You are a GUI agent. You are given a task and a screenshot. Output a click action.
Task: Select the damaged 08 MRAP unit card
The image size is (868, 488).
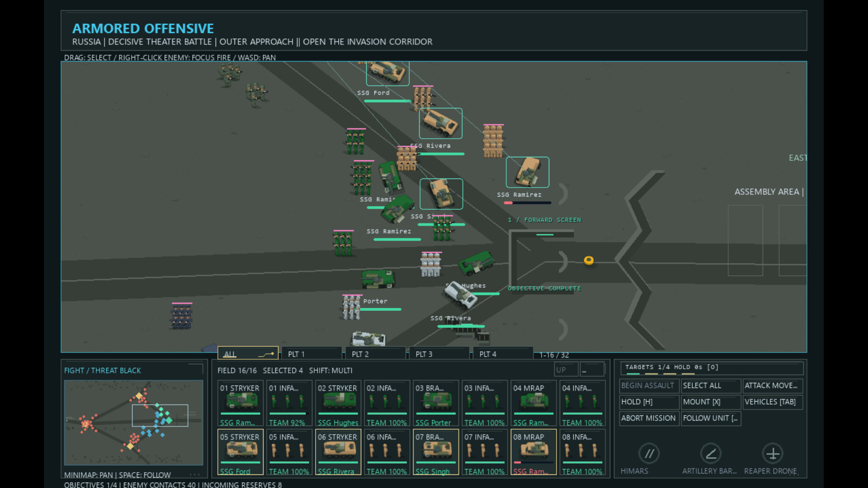[533, 452]
